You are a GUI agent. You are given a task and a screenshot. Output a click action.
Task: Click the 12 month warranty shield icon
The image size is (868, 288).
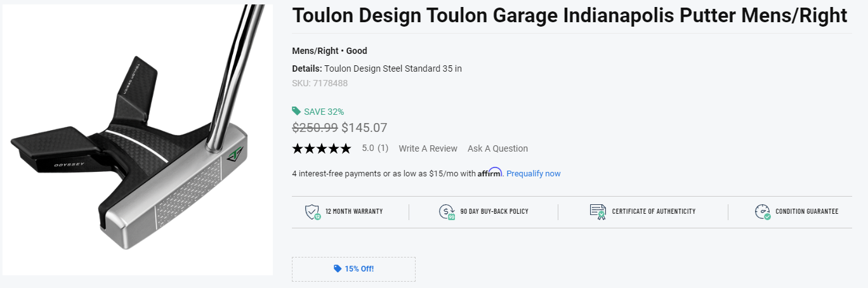(313, 212)
